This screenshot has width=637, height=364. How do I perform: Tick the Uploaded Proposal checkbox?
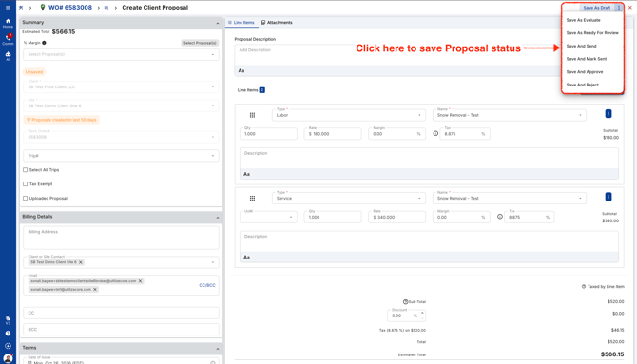[x=25, y=199]
